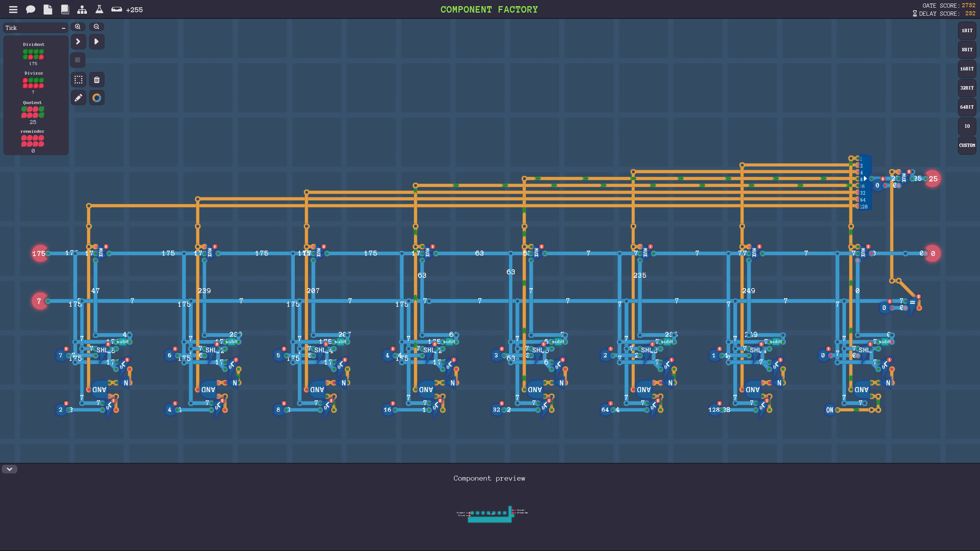Open the 8BIT components tab

tap(967, 50)
